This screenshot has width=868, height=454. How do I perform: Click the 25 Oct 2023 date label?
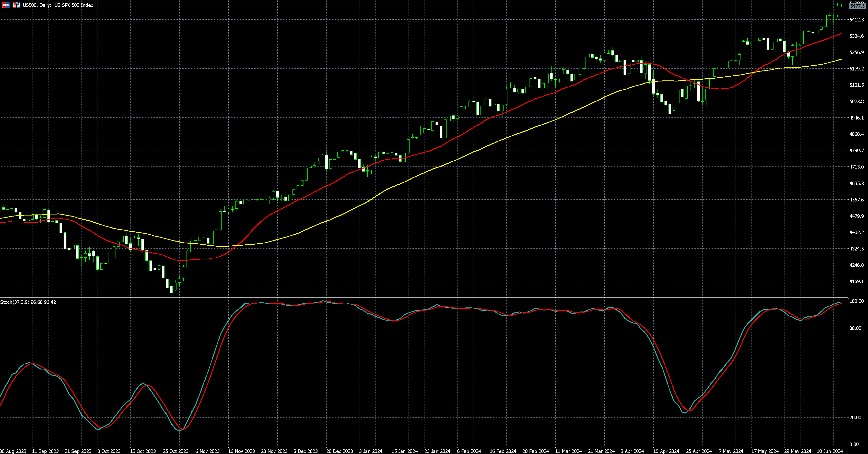point(175,451)
